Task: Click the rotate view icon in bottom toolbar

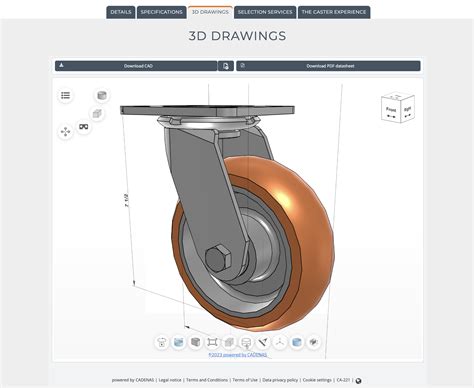Action: [x=162, y=342]
